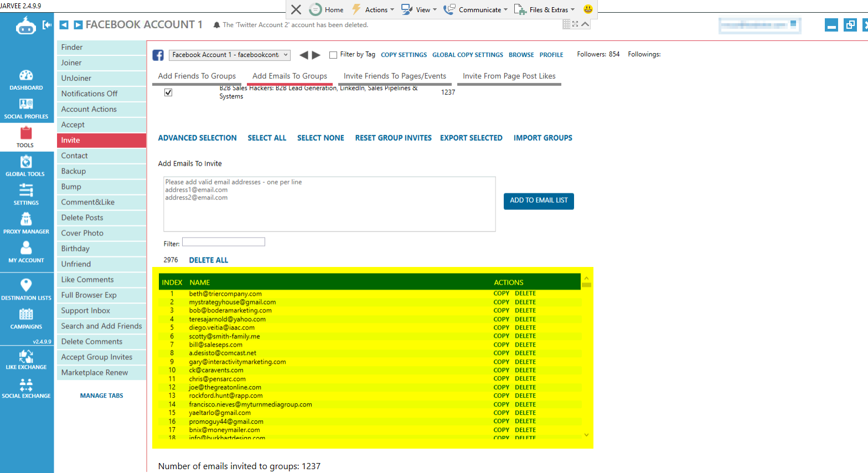Click the smiley face toolbar icon
Image resolution: width=868 pixels, height=473 pixels.
click(x=588, y=9)
